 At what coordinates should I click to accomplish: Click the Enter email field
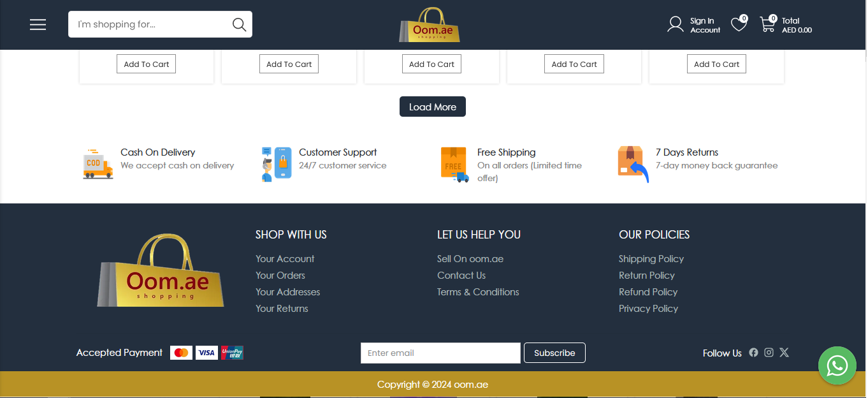click(x=440, y=353)
